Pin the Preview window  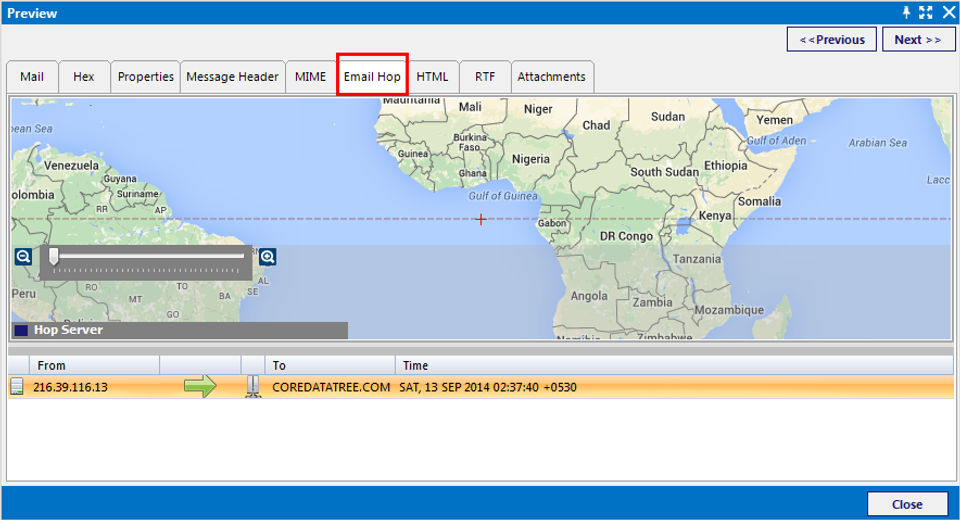pos(906,12)
